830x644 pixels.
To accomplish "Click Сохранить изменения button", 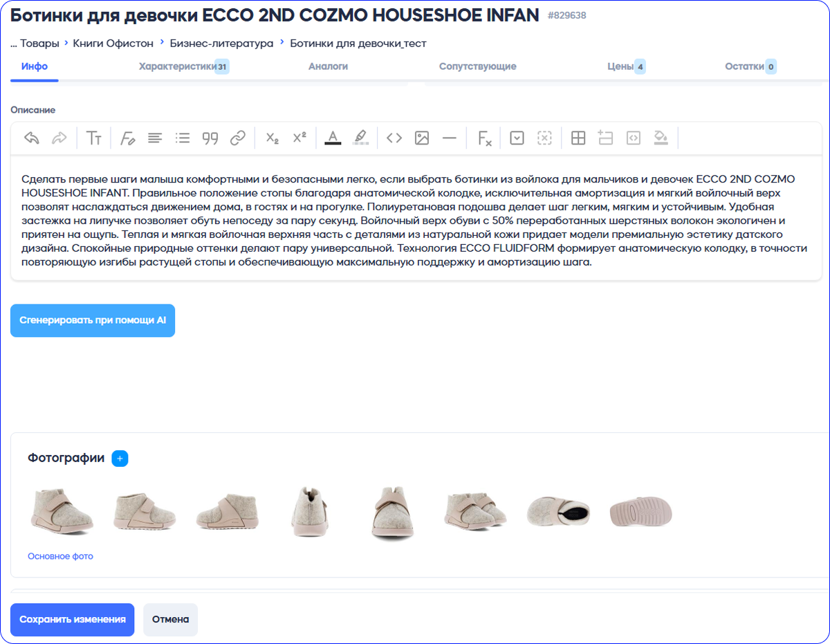I will (73, 619).
